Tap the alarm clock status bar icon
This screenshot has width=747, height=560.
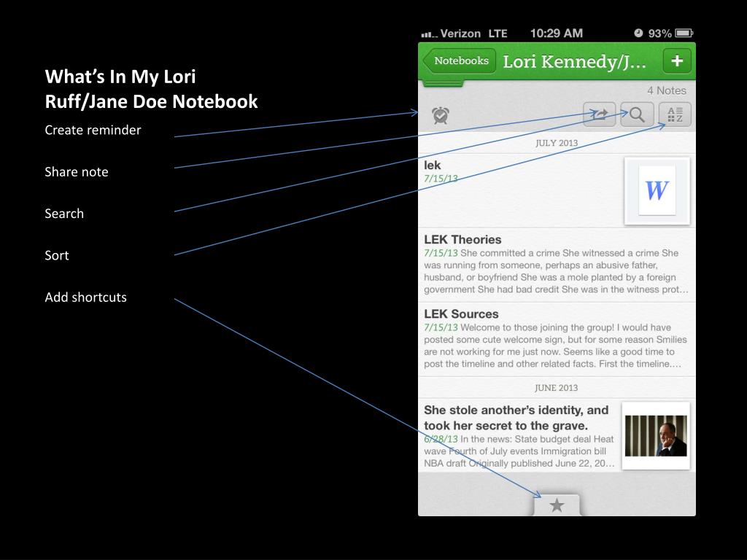(x=638, y=33)
